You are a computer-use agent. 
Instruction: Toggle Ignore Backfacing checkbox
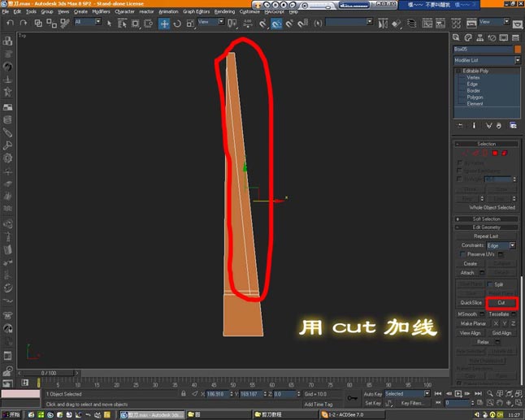point(460,171)
